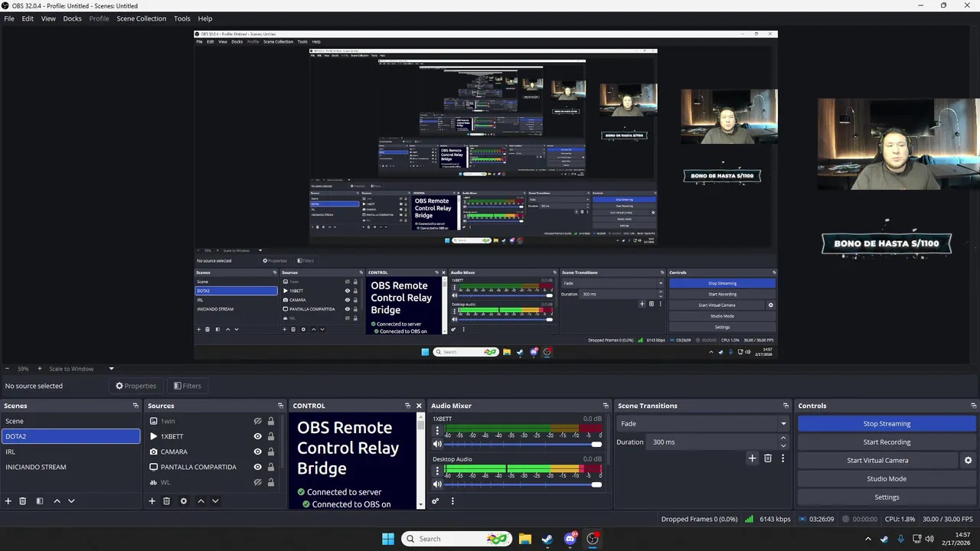
Task: Add a new scene with plus icon
Action: tap(8, 501)
